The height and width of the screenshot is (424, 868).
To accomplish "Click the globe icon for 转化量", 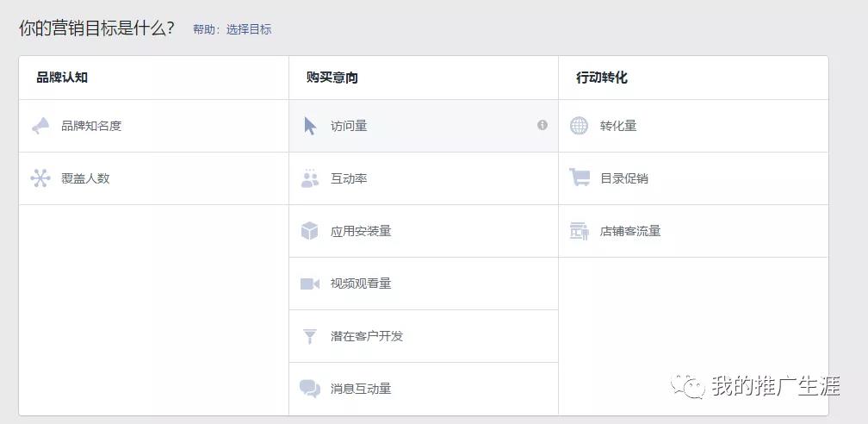I will click(580, 126).
